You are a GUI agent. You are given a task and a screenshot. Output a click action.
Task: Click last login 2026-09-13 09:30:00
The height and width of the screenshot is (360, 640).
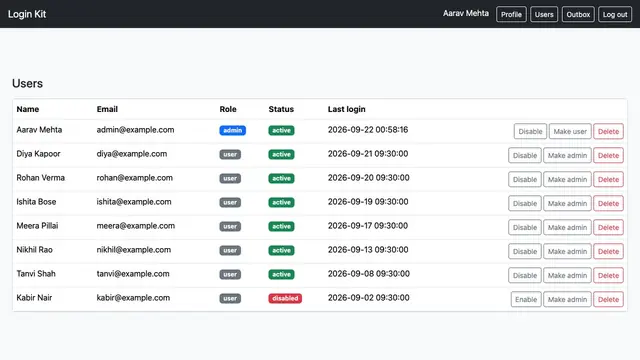pos(368,250)
